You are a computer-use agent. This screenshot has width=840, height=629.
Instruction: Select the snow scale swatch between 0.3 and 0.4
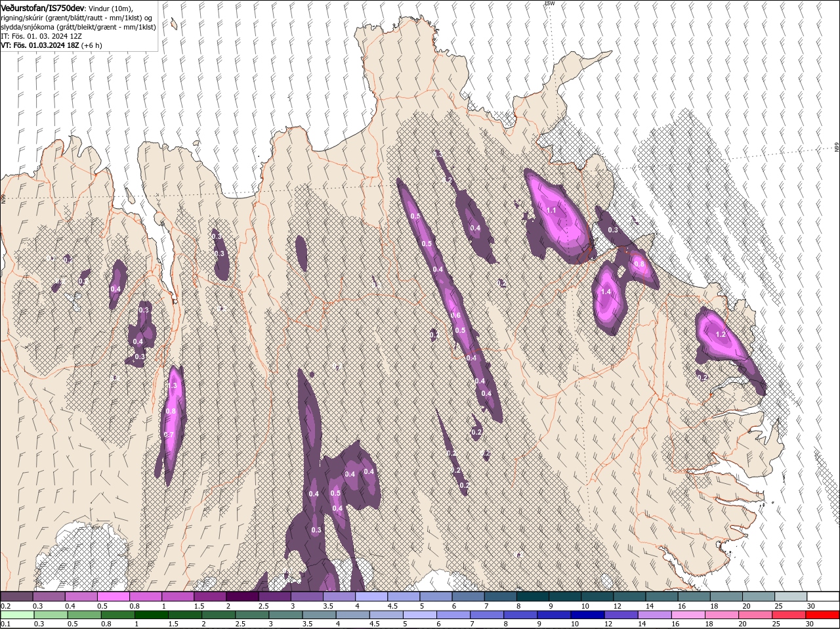pyautogui.click(x=49, y=596)
